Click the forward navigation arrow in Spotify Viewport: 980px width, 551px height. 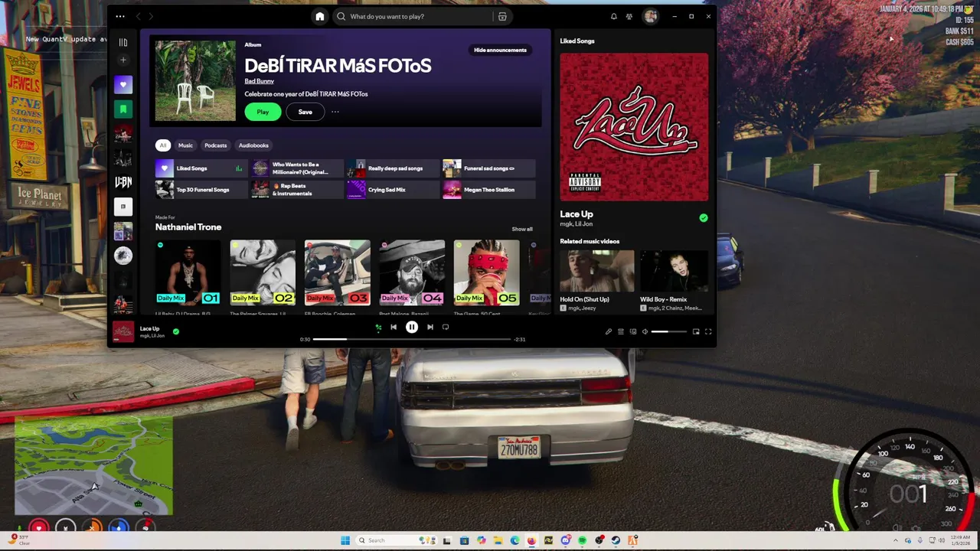[x=151, y=16]
